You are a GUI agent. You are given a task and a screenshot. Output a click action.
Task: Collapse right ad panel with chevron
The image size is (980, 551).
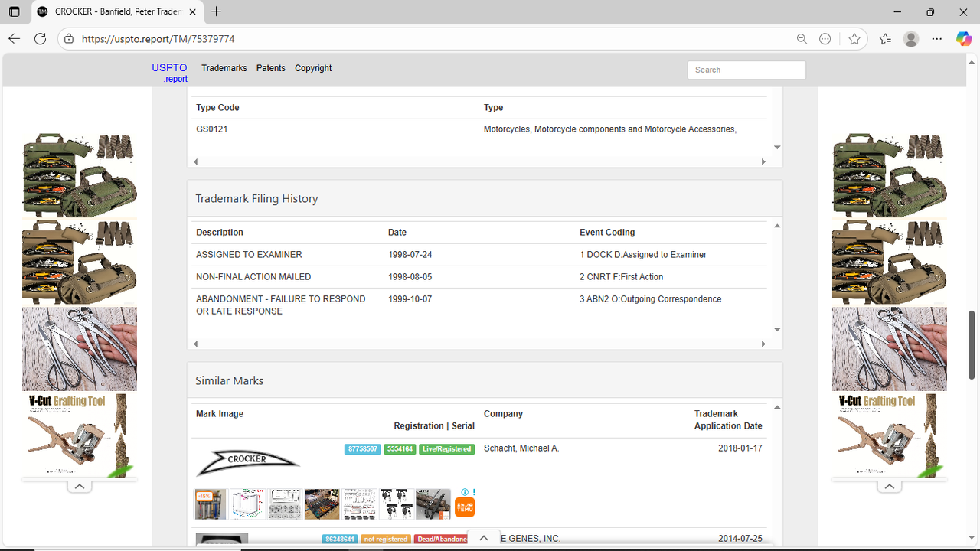pyautogui.click(x=890, y=486)
